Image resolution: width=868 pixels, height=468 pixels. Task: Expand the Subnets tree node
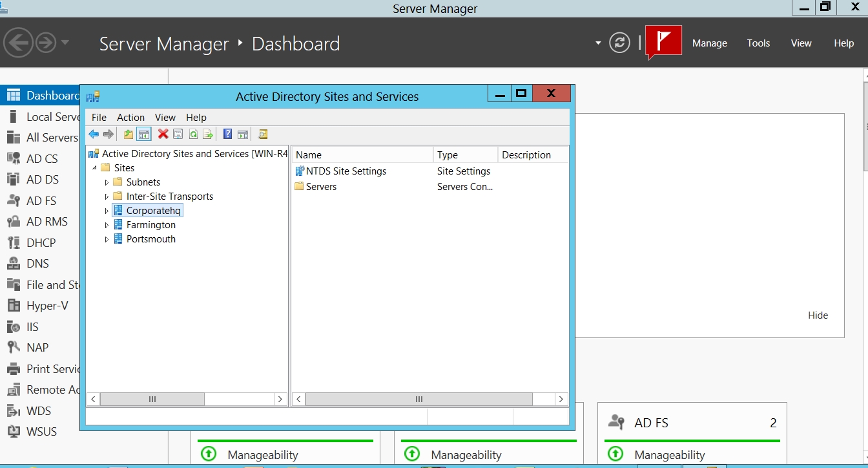point(107,182)
